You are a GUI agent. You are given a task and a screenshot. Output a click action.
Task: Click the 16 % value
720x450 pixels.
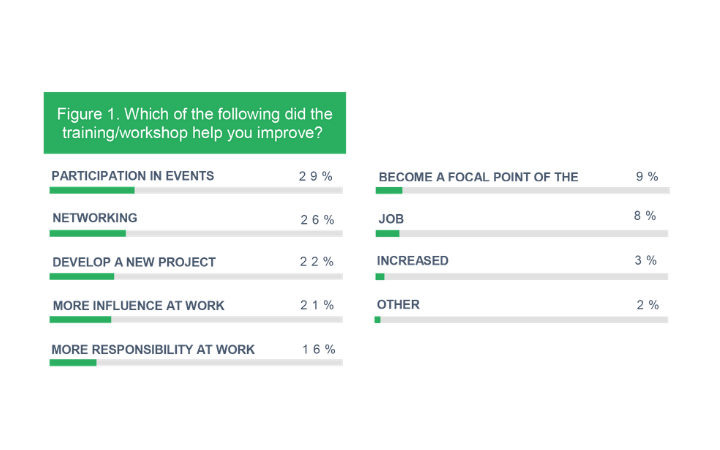318,349
